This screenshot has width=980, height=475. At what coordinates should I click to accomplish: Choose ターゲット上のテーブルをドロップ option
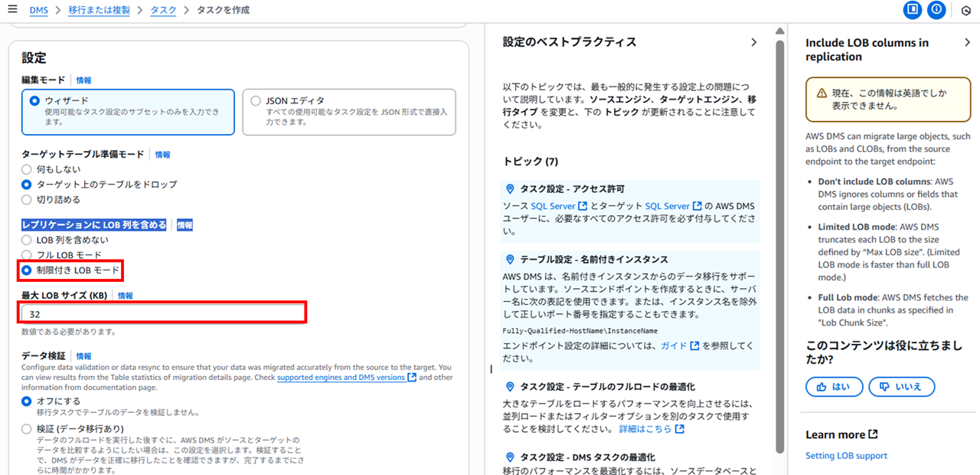[27, 185]
